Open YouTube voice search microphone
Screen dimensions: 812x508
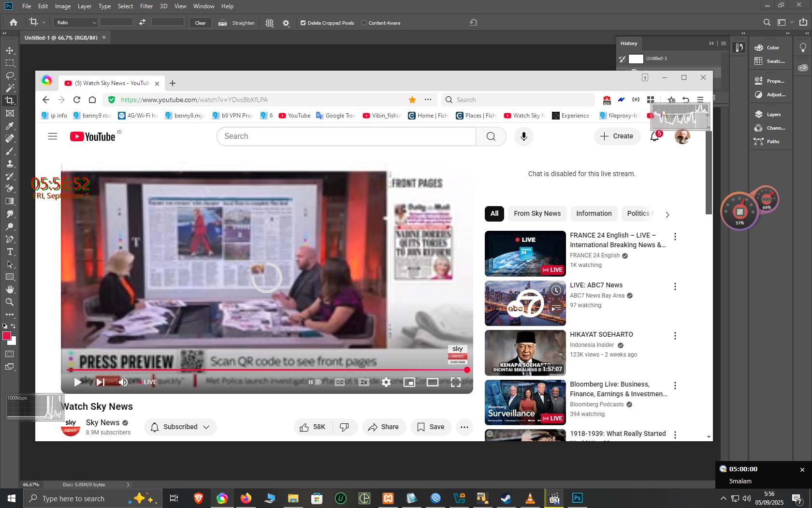(523, 136)
